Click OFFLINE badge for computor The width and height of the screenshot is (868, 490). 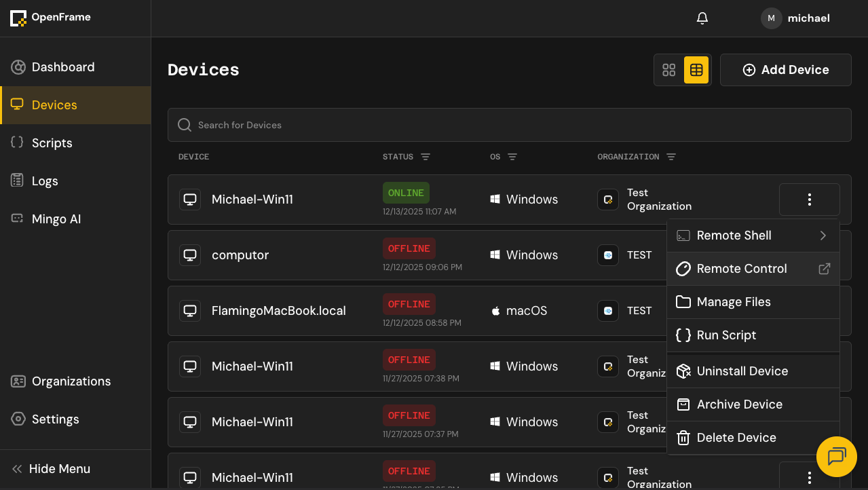coord(409,248)
